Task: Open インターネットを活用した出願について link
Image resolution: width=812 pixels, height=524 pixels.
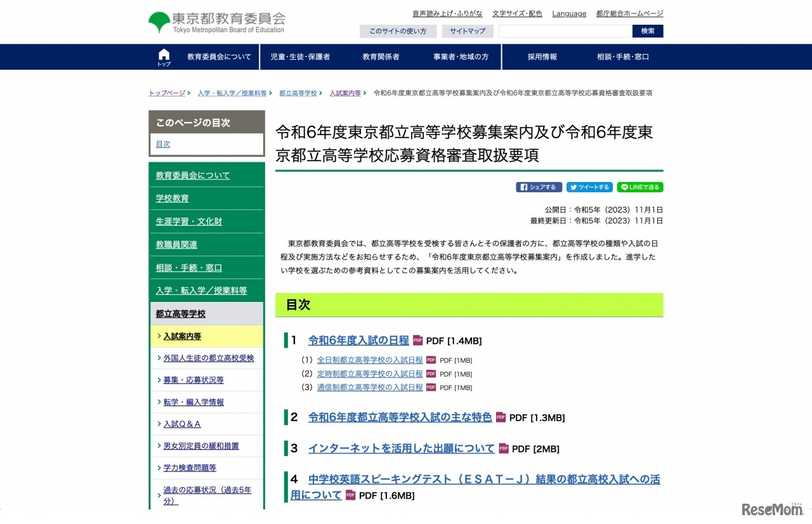Action: (401, 449)
